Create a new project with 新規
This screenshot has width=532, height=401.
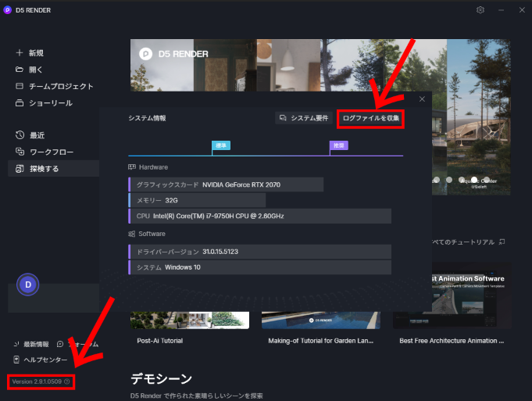[x=36, y=53]
